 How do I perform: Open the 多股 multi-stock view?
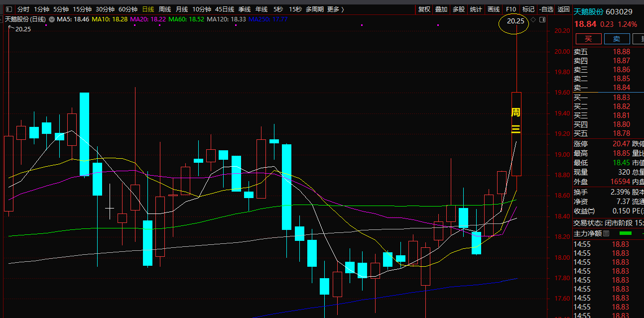tap(459, 9)
